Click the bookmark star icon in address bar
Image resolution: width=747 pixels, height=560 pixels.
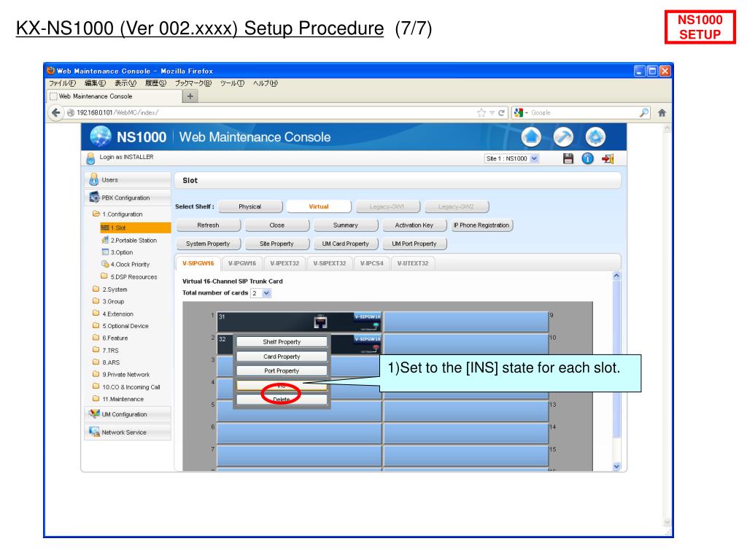pyautogui.click(x=481, y=113)
